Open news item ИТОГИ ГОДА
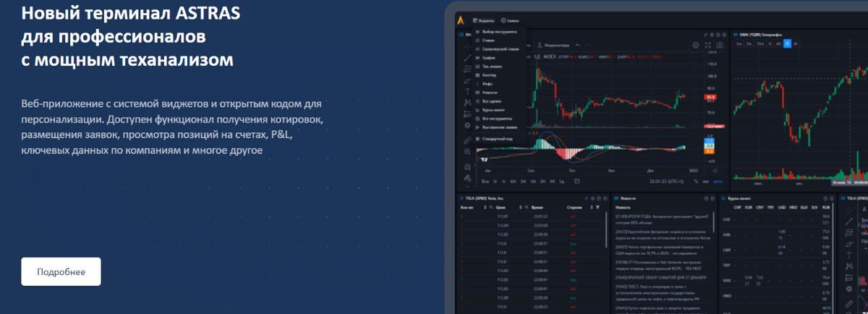The width and height of the screenshot is (868, 314). pos(662,219)
